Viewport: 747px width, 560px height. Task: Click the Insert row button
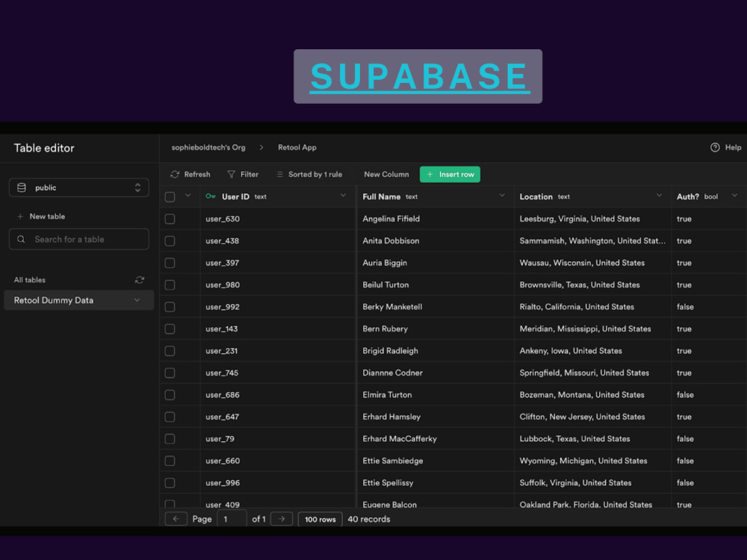[x=450, y=174]
